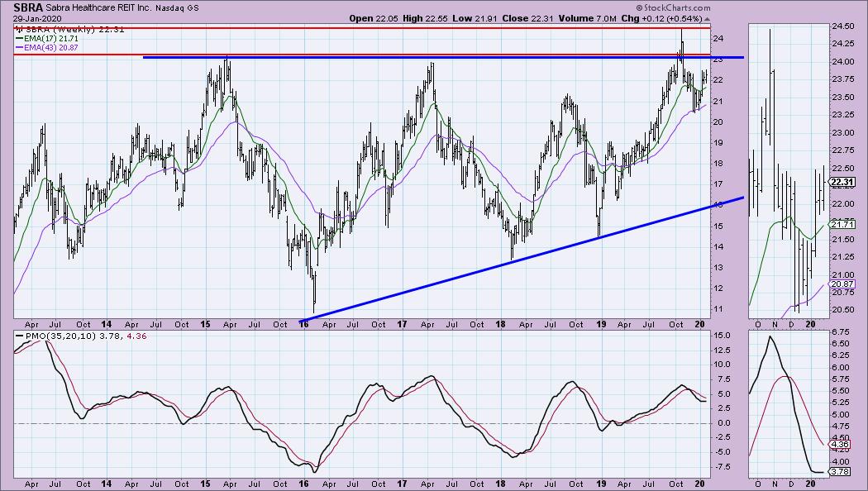Click the up-arrow change indicator after +0.54%
Viewport: 868px width, 491px height.
(706, 18)
